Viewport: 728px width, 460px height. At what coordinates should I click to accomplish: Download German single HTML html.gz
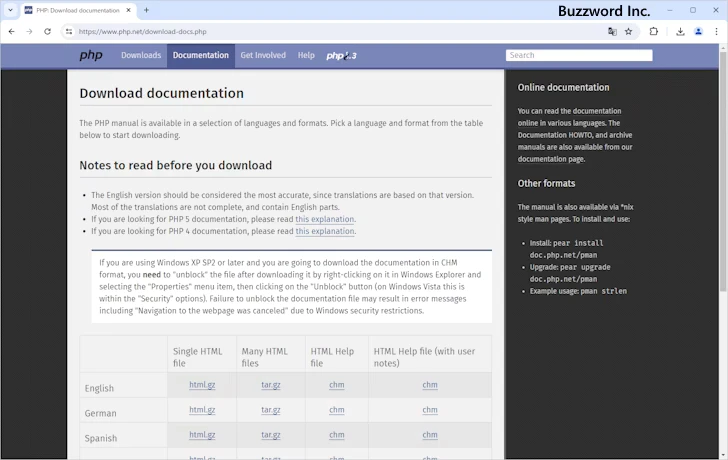coord(202,410)
